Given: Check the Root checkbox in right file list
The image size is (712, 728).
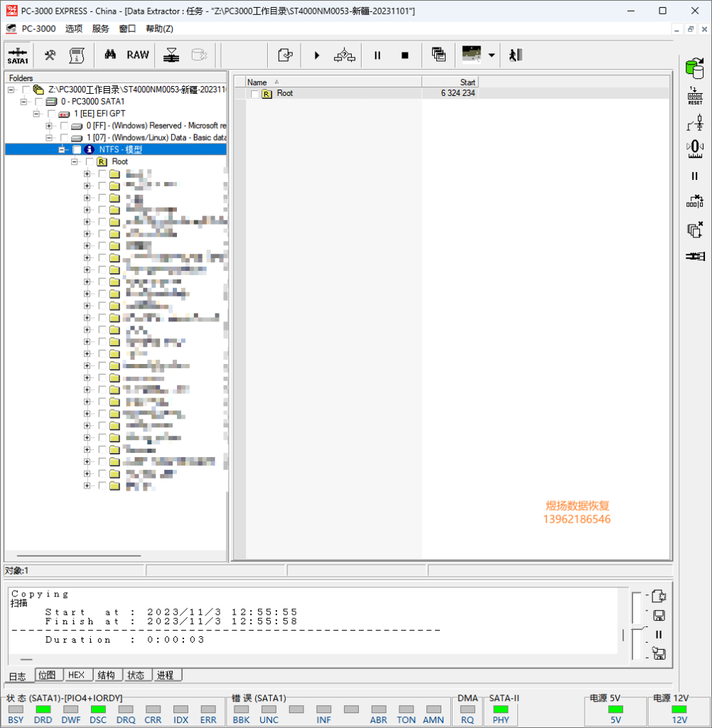Looking at the screenshot, I should [x=254, y=94].
